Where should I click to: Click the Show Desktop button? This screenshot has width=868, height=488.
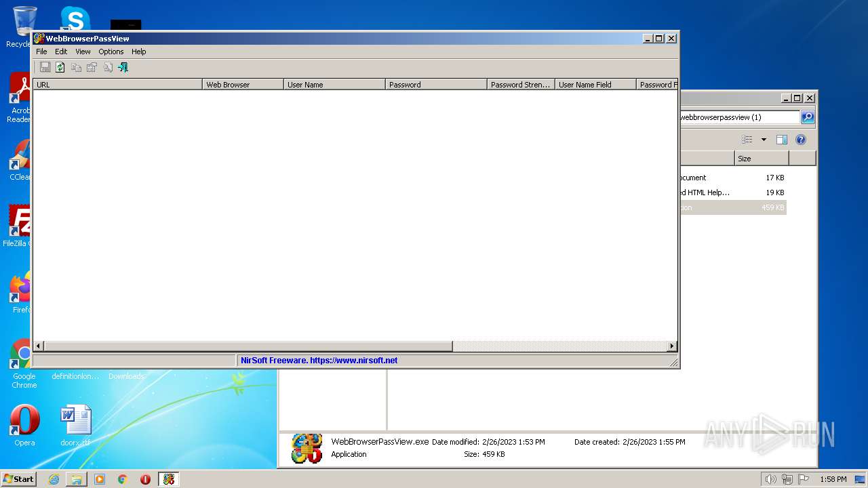tap(861, 479)
